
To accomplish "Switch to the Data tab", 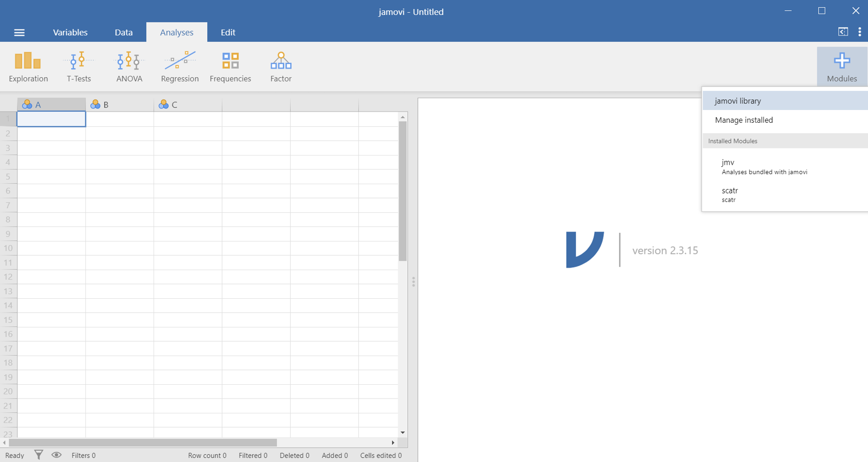I will (x=123, y=32).
